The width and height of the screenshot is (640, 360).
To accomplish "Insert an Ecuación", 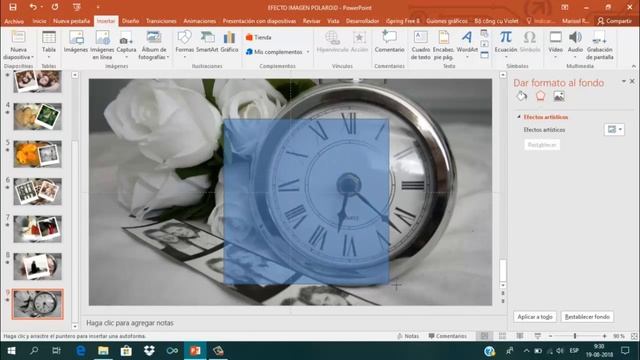I will (506, 44).
